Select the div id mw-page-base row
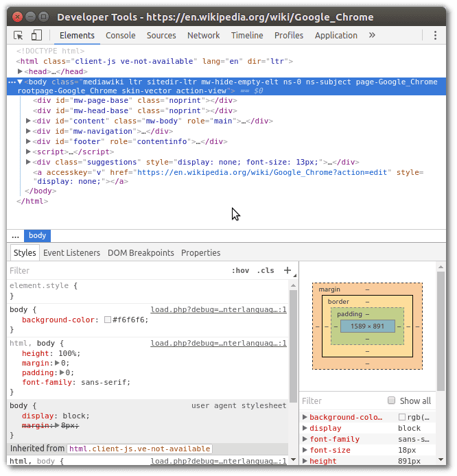 (x=135, y=101)
